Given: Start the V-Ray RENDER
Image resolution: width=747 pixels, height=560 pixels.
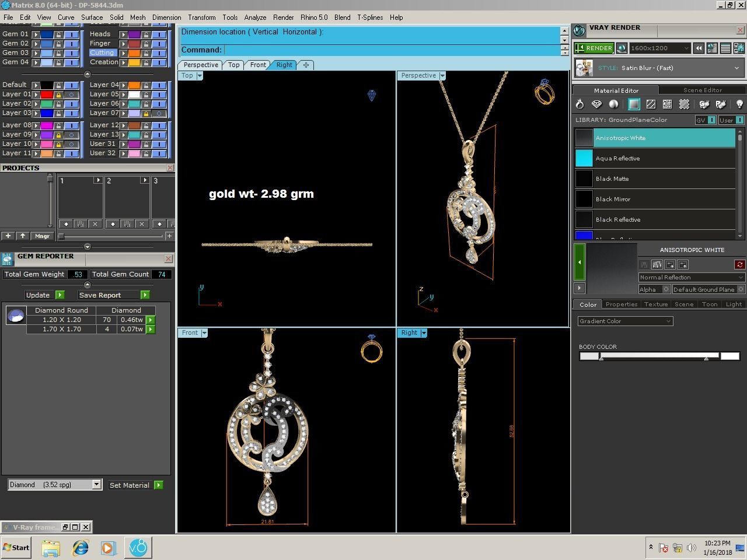Looking at the screenshot, I should (x=594, y=48).
